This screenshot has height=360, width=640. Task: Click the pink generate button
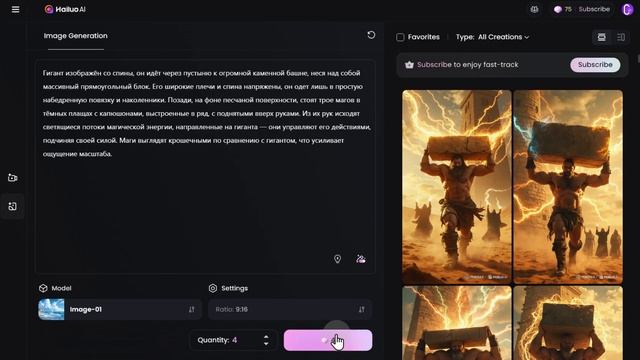tap(328, 340)
